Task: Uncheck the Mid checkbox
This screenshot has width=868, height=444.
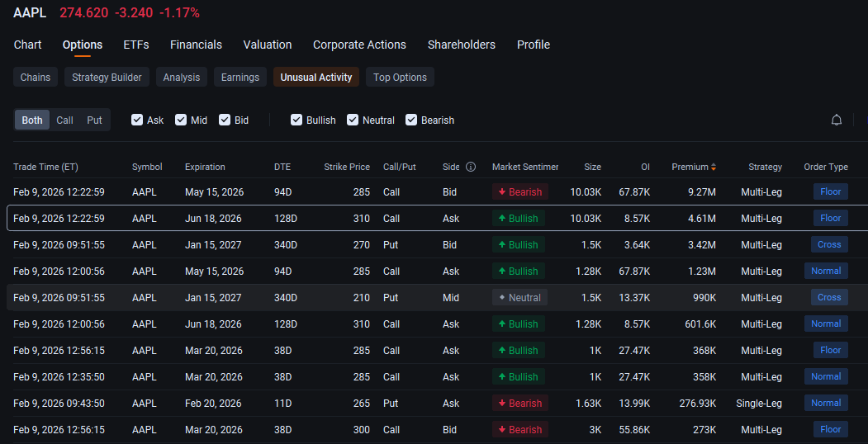Action: coord(181,120)
